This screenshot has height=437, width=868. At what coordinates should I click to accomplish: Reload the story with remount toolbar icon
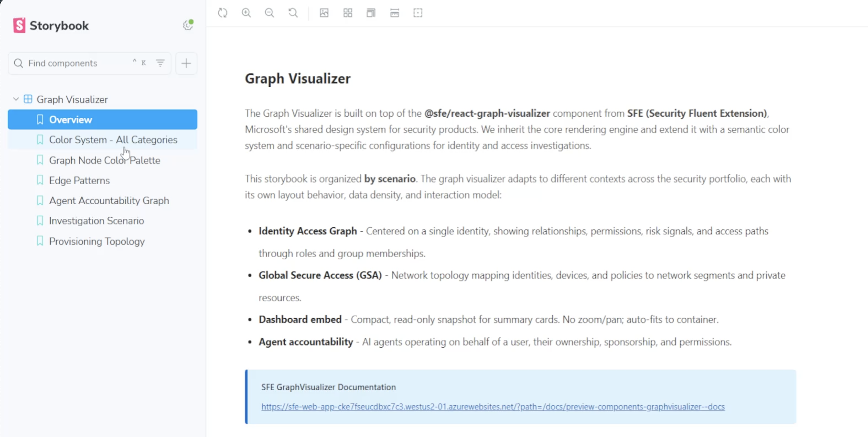tap(223, 13)
